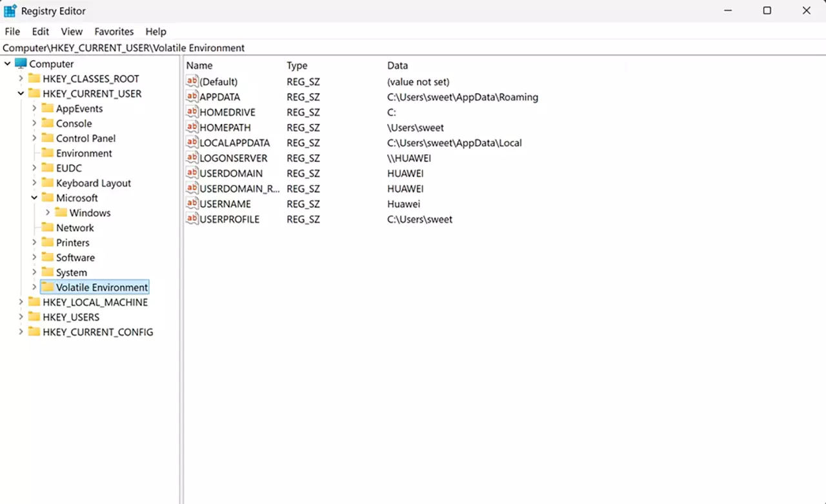826x504 pixels.
Task: Click the EUDC folder icon
Action: click(x=47, y=168)
